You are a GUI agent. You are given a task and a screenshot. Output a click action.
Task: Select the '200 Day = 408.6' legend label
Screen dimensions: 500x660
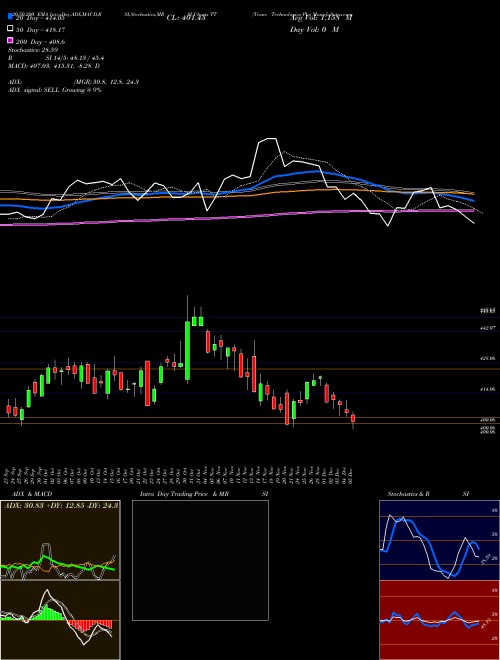click(40, 42)
